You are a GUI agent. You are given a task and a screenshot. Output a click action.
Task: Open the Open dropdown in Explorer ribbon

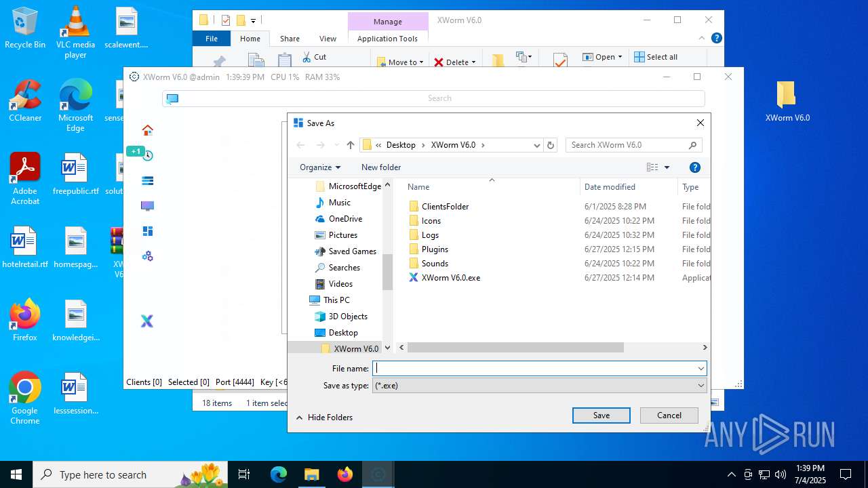602,57
